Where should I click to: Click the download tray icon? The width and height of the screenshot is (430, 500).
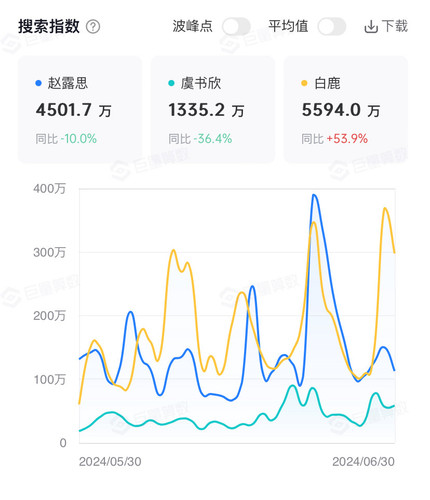(x=371, y=27)
